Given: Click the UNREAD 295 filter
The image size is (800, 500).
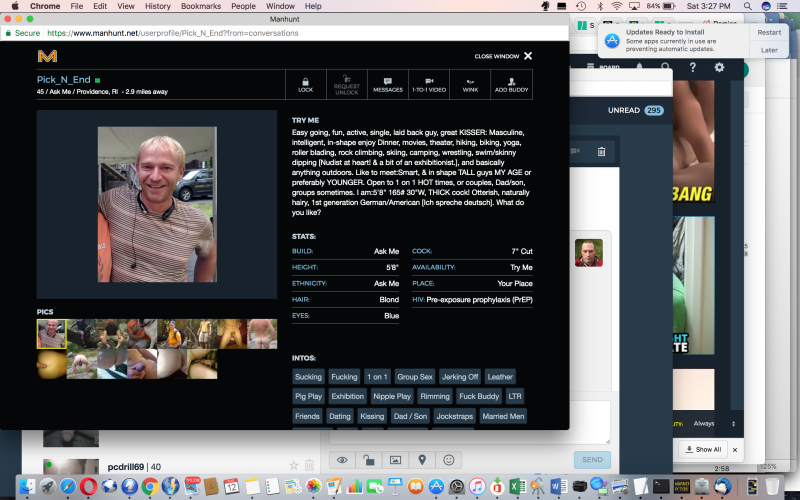Looking at the screenshot, I should pyautogui.click(x=636, y=110).
